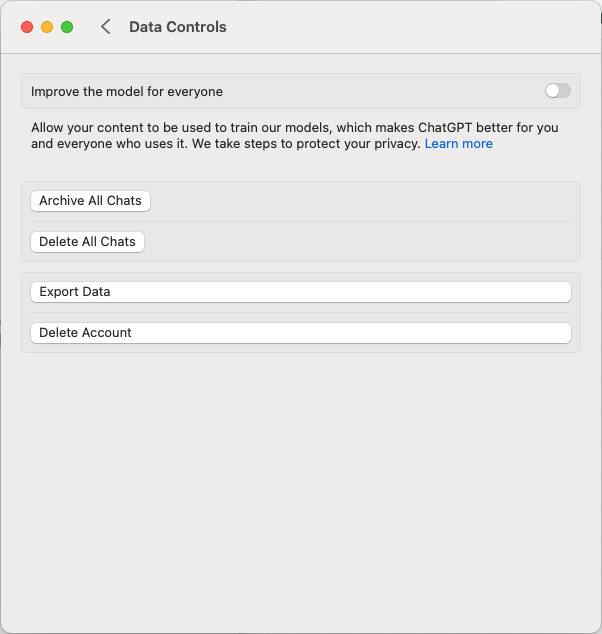Image resolution: width=602 pixels, height=634 pixels.
Task: Click the 'Allow your content' description text
Action: 295,136
